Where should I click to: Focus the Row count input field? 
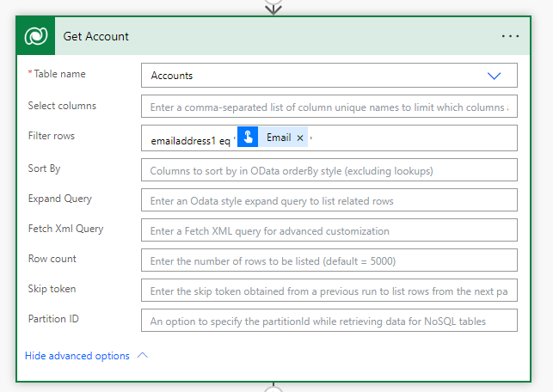[329, 260]
